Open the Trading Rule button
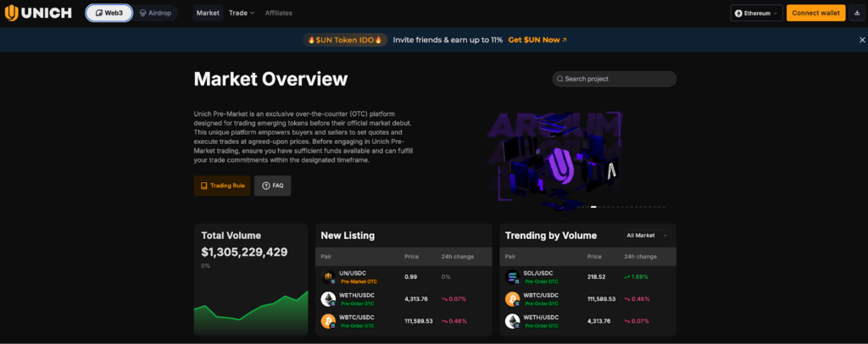The image size is (868, 344). coord(222,186)
